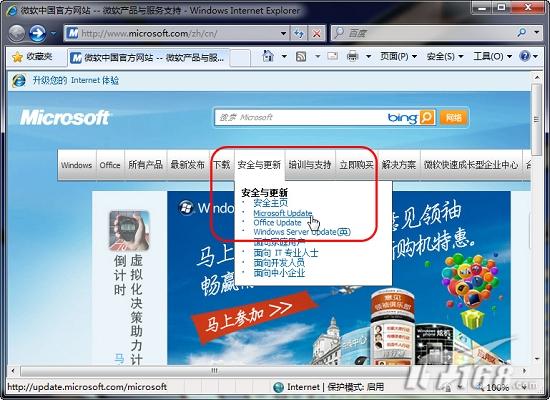Click the 面向中小企业 link
This screenshot has height=400, width=550.
[x=279, y=273]
